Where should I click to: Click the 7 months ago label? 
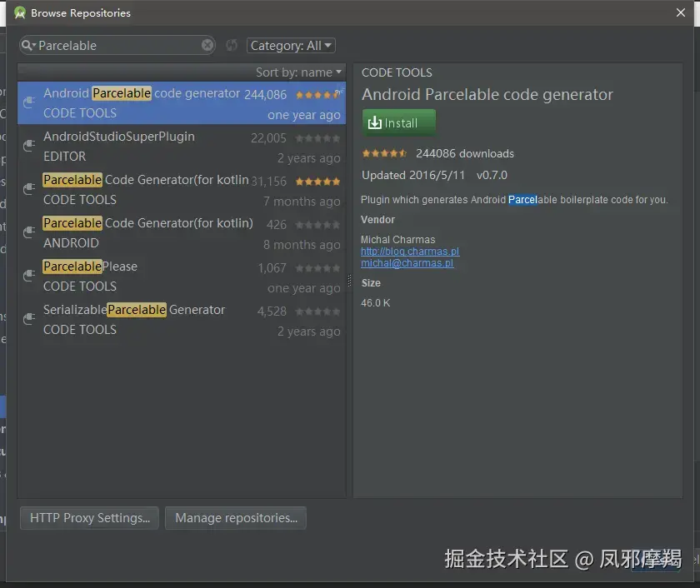pyautogui.click(x=302, y=202)
